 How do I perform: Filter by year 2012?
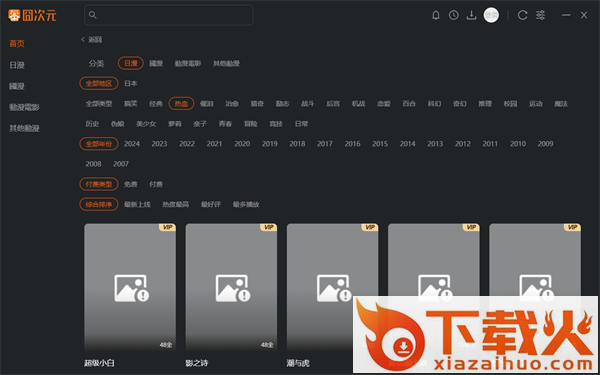pos(463,144)
